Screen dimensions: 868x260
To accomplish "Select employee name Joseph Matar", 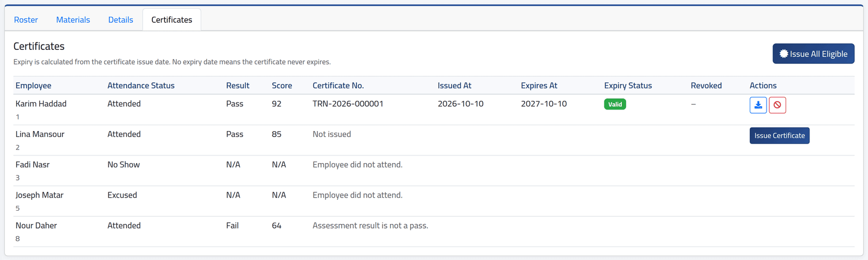I will click(40, 194).
